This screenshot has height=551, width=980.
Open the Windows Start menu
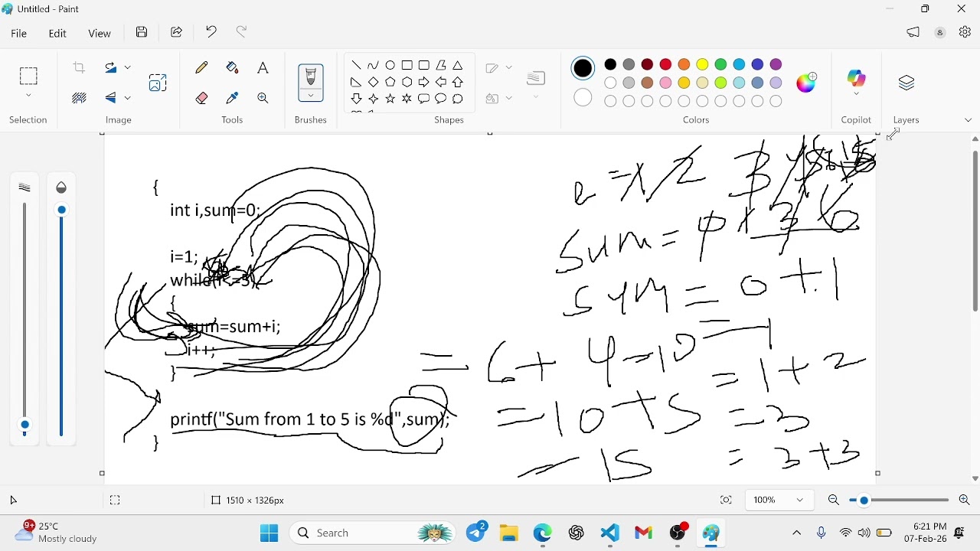point(269,533)
